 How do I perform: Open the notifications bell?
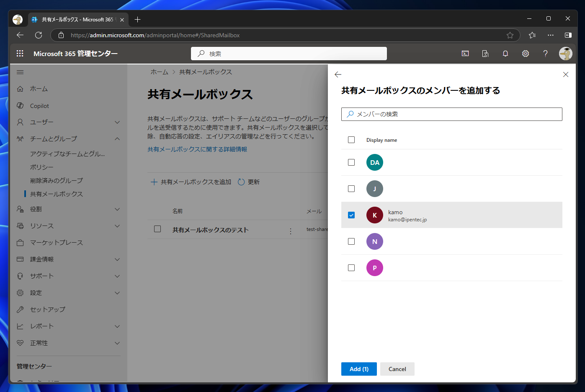[x=505, y=54]
